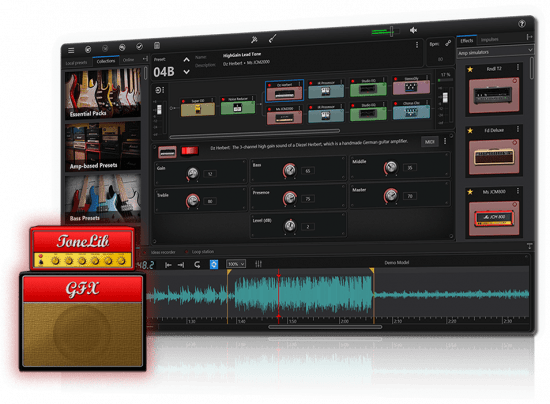Click the loop icon in recorder toolbar
This screenshot has height=404, width=550.
click(x=197, y=264)
